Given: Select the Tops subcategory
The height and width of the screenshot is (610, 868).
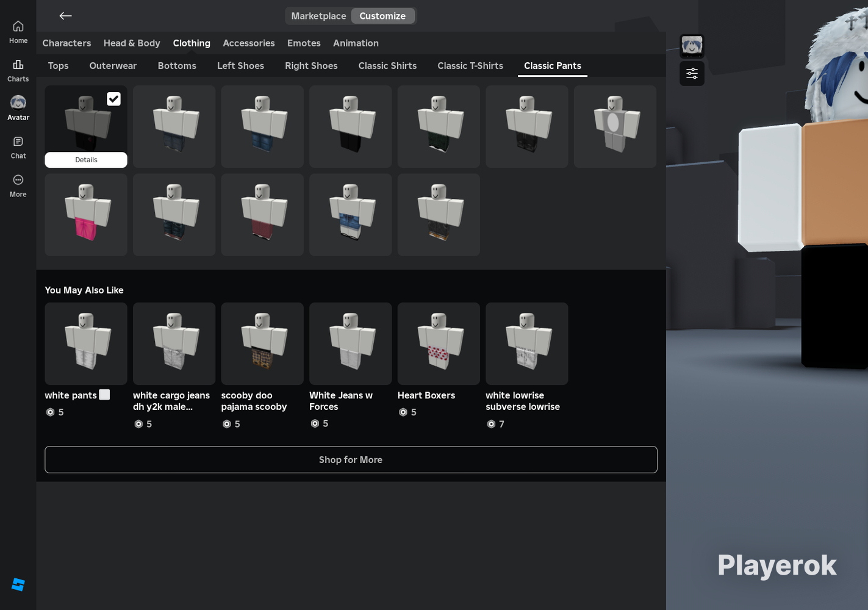Looking at the screenshot, I should click(x=58, y=66).
